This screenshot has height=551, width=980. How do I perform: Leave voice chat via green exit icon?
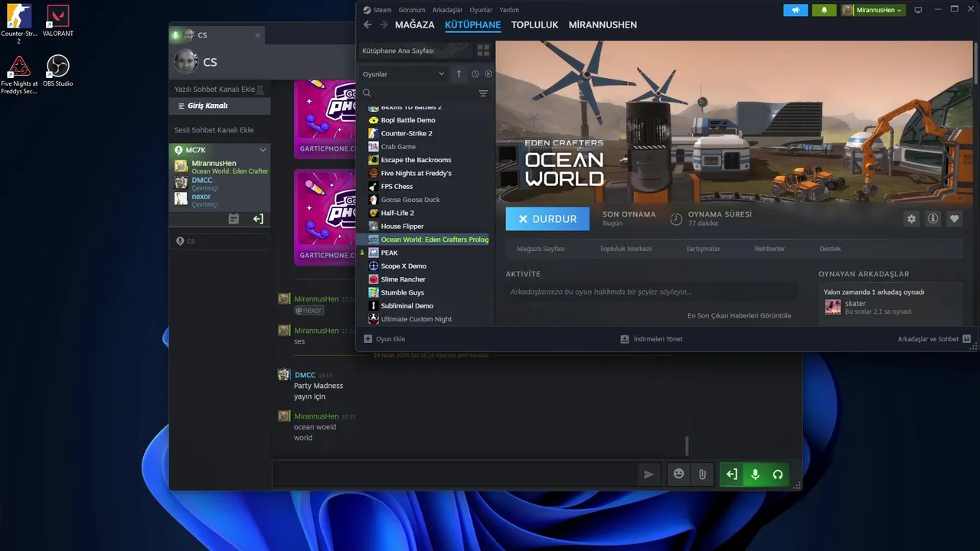tap(732, 474)
